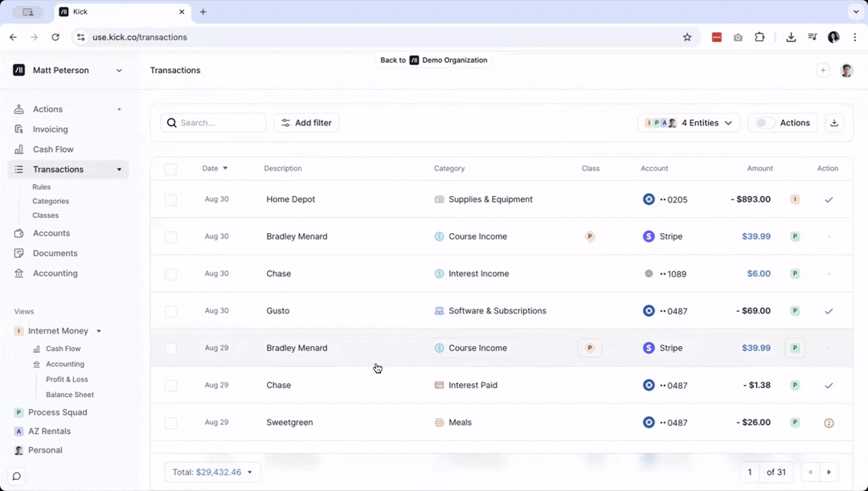Screen dimensions: 868x491
Task: Click the download transactions icon
Action: (834, 123)
